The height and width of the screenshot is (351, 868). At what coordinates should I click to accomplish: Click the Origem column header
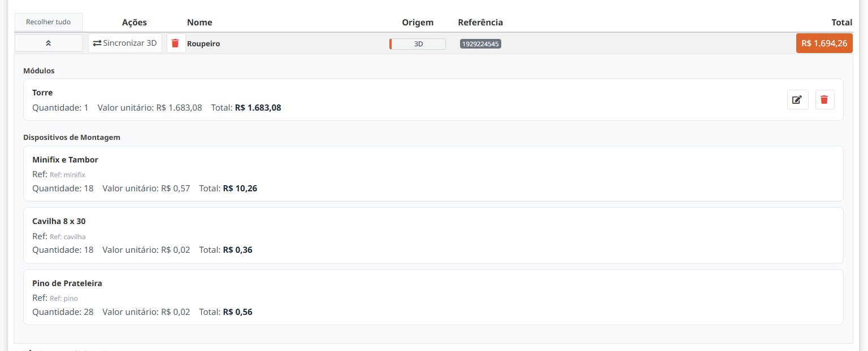418,23
